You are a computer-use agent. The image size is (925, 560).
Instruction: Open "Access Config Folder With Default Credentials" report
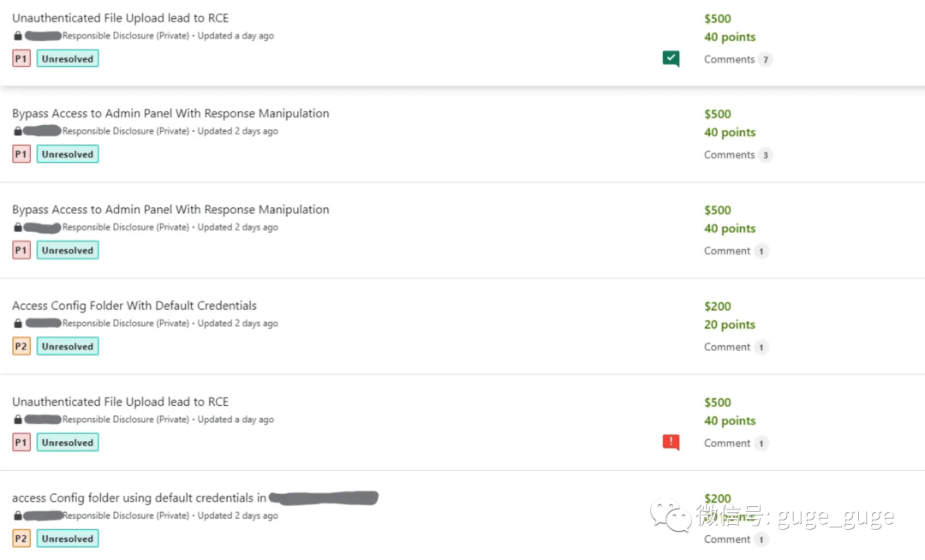(x=134, y=306)
